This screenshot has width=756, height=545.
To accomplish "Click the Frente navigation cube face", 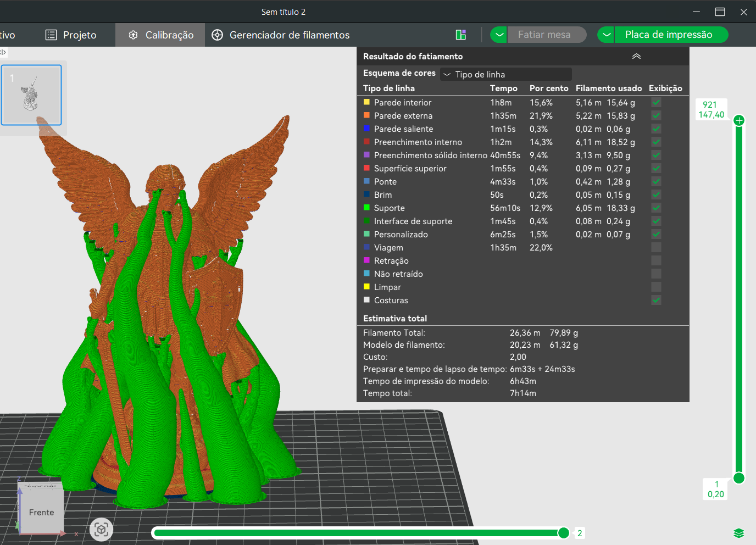I will (42, 512).
